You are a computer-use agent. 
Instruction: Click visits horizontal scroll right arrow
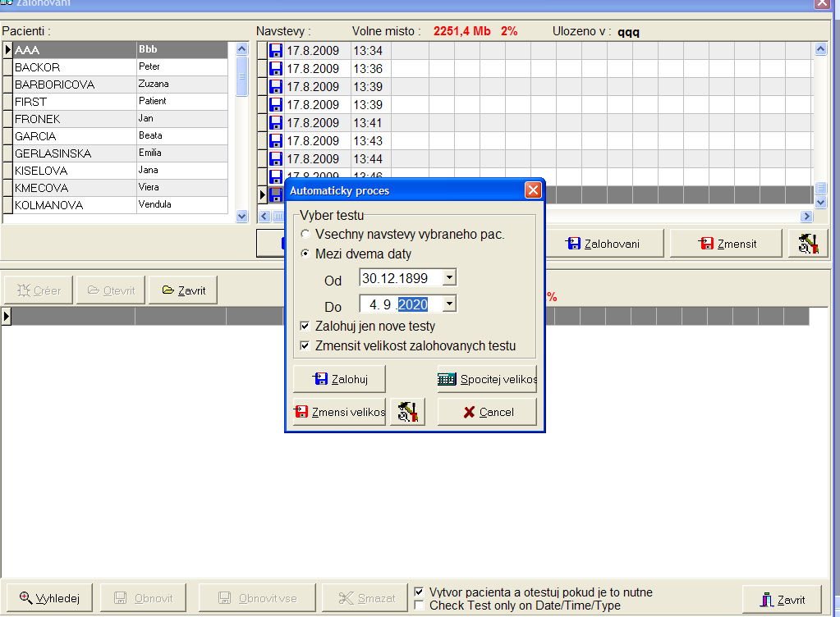coord(807,216)
